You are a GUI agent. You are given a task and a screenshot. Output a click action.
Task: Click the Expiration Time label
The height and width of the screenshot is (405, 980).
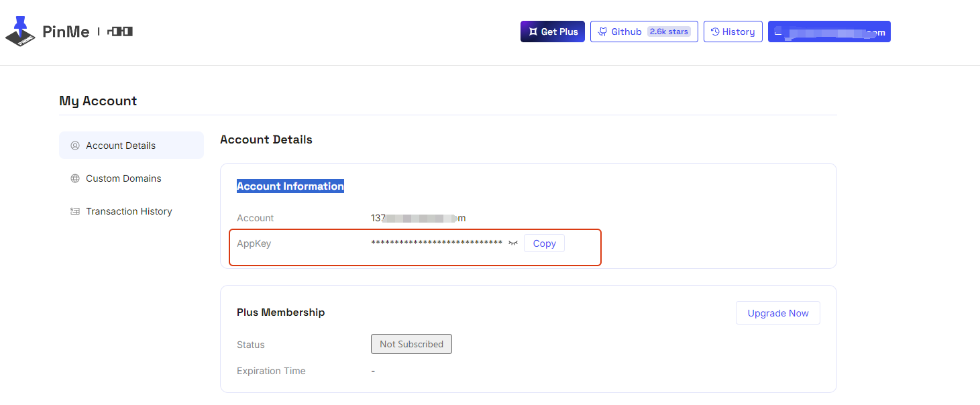271,371
